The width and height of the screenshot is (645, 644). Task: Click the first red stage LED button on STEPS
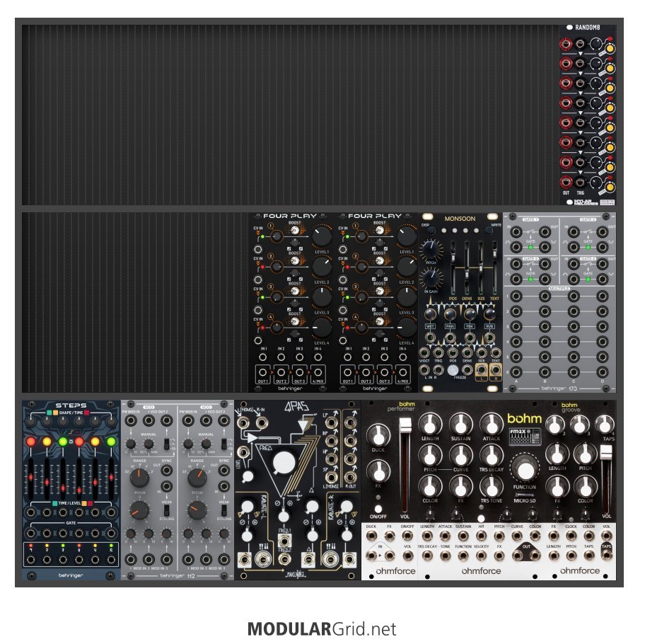pyautogui.click(x=31, y=442)
